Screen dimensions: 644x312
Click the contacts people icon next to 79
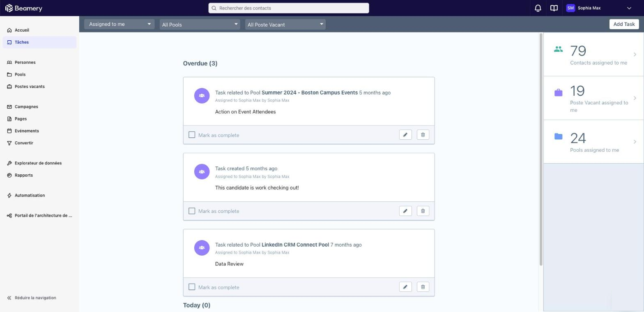tap(558, 49)
